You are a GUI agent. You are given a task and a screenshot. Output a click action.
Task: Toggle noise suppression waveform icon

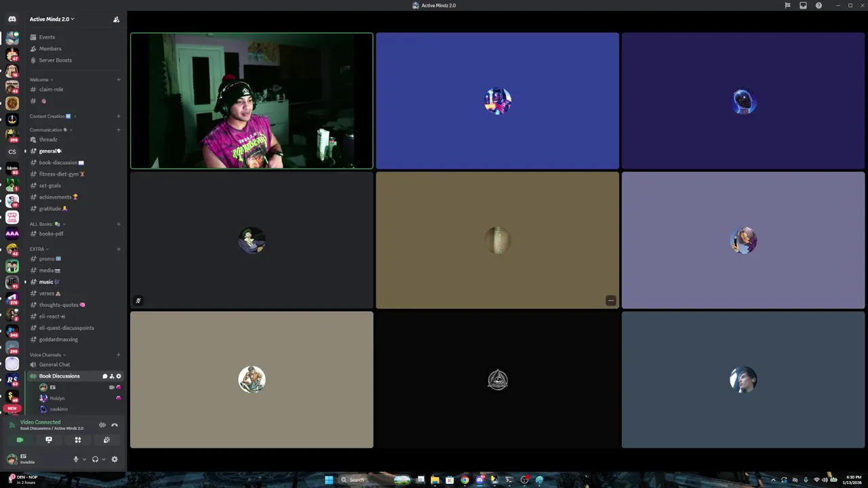coord(102,425)
